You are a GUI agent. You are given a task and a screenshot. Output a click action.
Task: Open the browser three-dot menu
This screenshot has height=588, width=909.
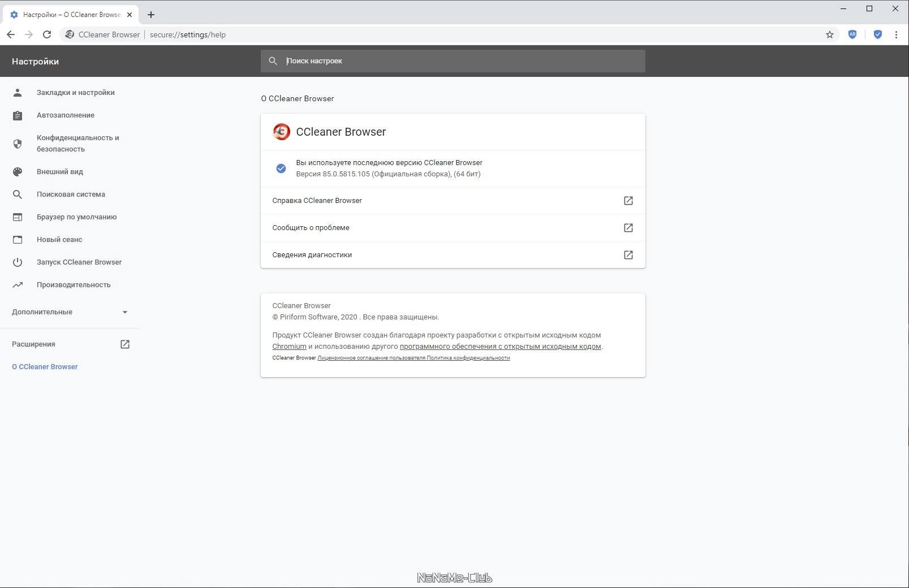click(x=896, y=34)
